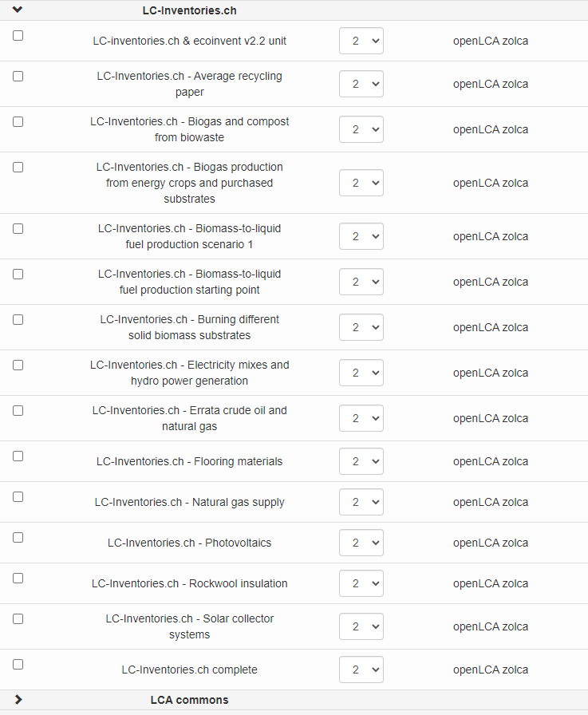Collapse the LC-Inventories.ch section chevron
This screenshot has height=715, width=588.
(18, 10)
